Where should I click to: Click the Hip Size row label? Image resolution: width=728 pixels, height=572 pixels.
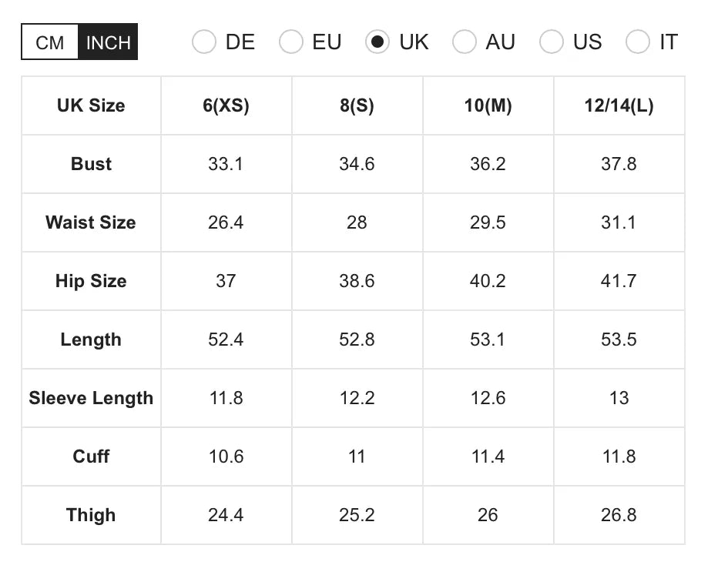point(90,281)
